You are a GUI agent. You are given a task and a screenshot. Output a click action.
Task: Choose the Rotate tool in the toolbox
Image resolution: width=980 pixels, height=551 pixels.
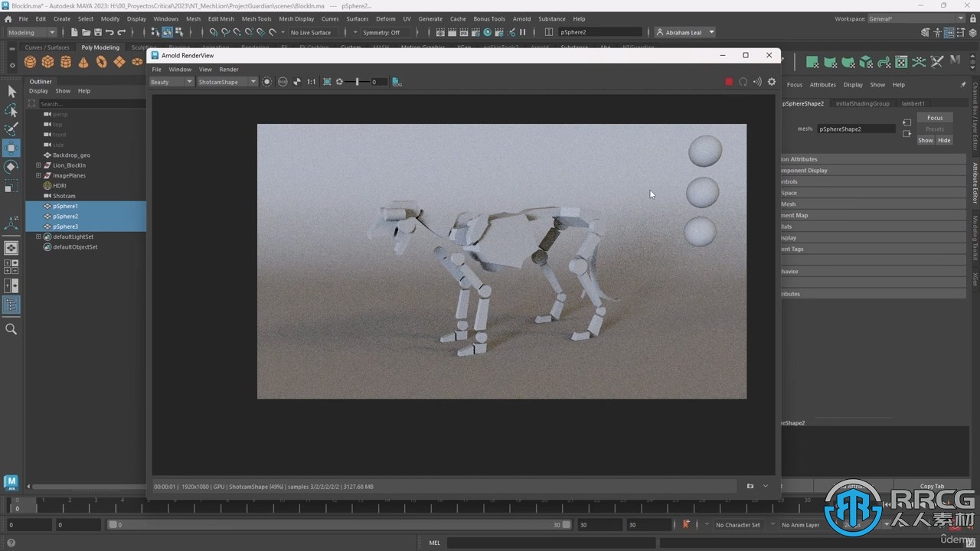pos(11,167)
